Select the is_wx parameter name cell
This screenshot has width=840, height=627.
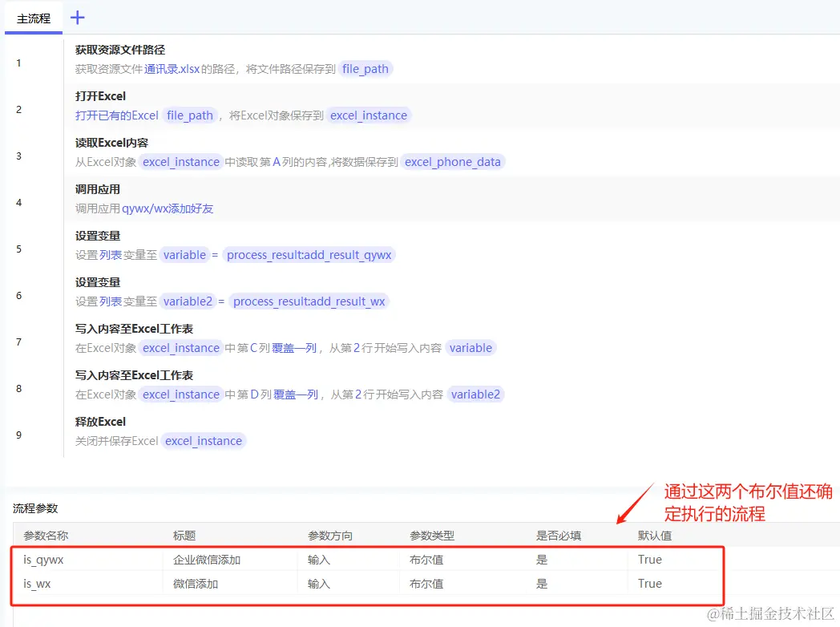[x=37, y=585]
